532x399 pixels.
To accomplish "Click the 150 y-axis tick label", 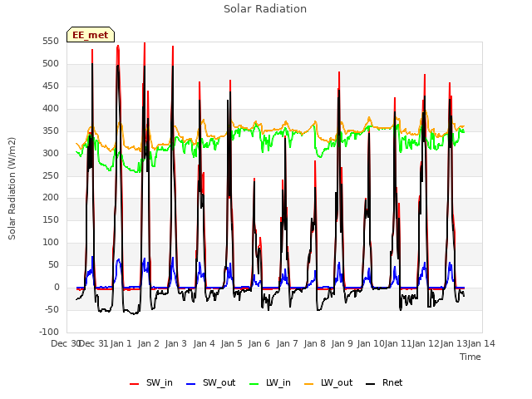I will [x=51, y=219].
